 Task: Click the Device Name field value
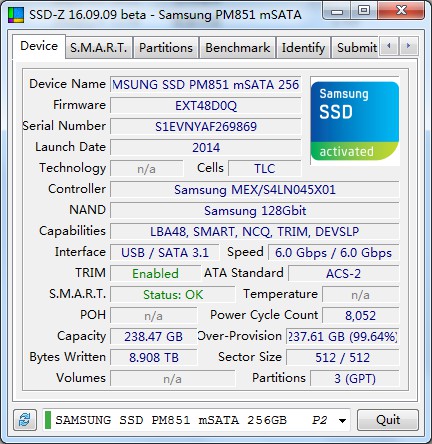click(206, 85)
